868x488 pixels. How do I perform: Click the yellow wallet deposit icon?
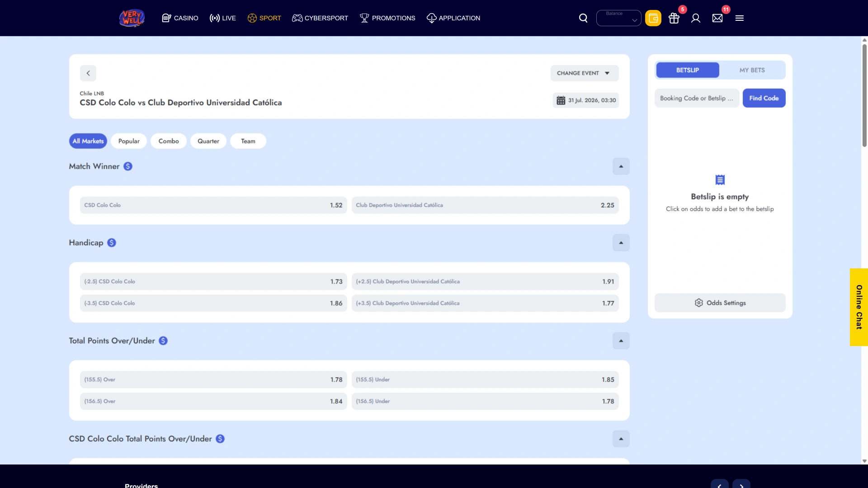click(653, 18)
